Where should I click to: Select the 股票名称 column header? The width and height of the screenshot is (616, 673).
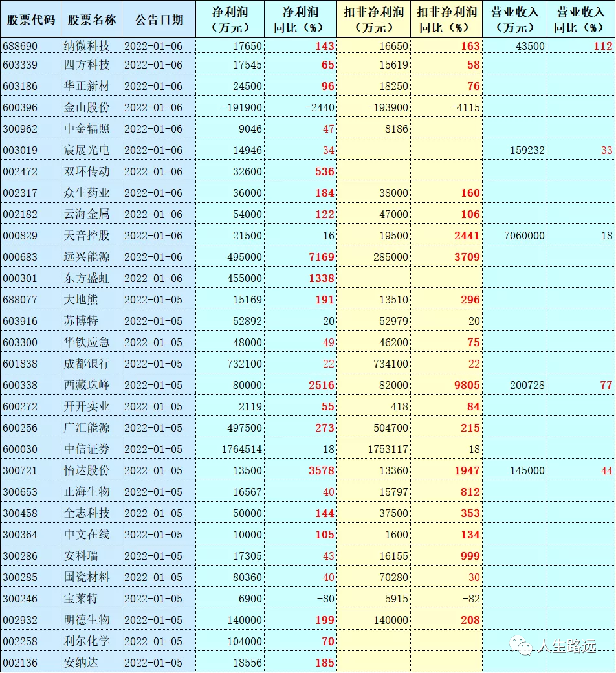tap(91, 19)
